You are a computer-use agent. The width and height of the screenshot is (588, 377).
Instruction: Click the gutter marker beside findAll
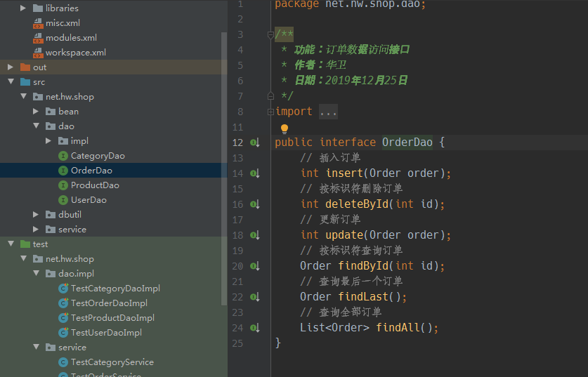255,328
